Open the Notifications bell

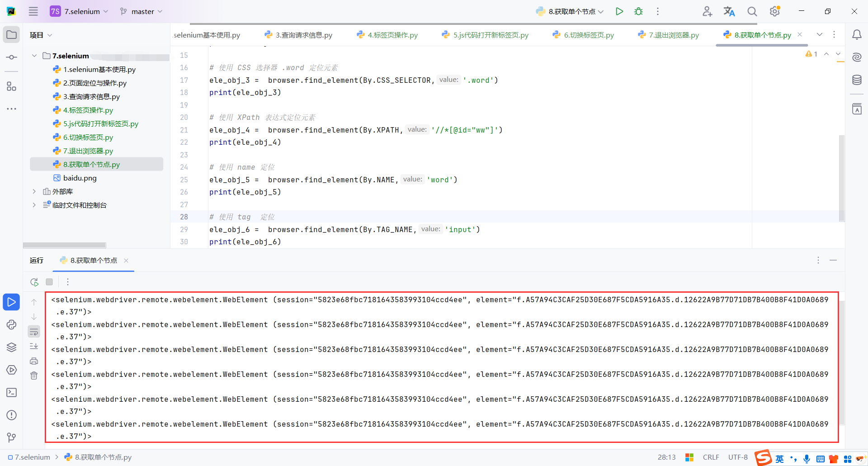[x=857, y=35]
